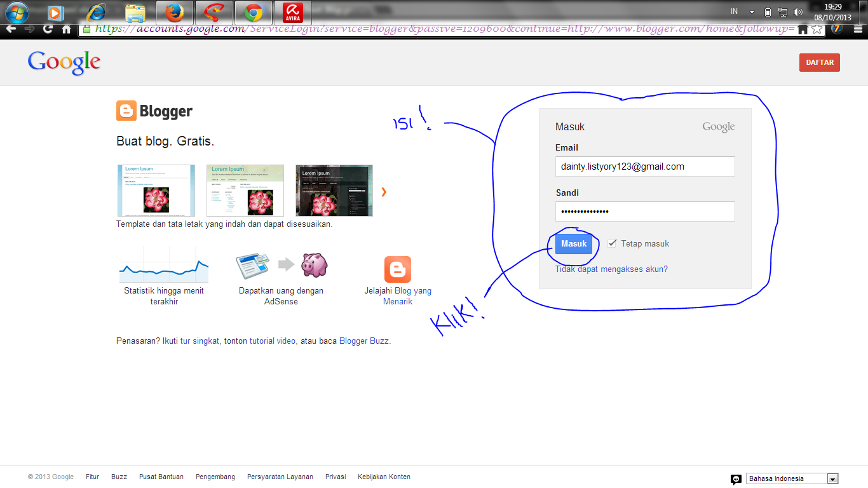Open the Privasi footer link
The height and width of the screenshot is (488, 868).
point(336,477)
